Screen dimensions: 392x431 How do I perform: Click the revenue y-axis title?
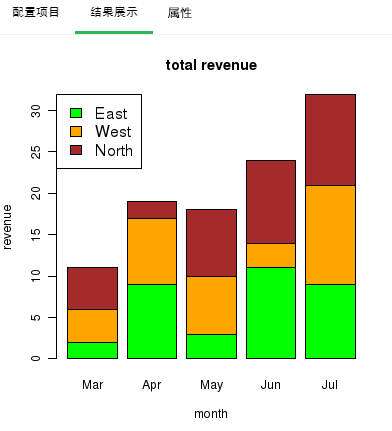pyautogui.click(x=7, y=227)
